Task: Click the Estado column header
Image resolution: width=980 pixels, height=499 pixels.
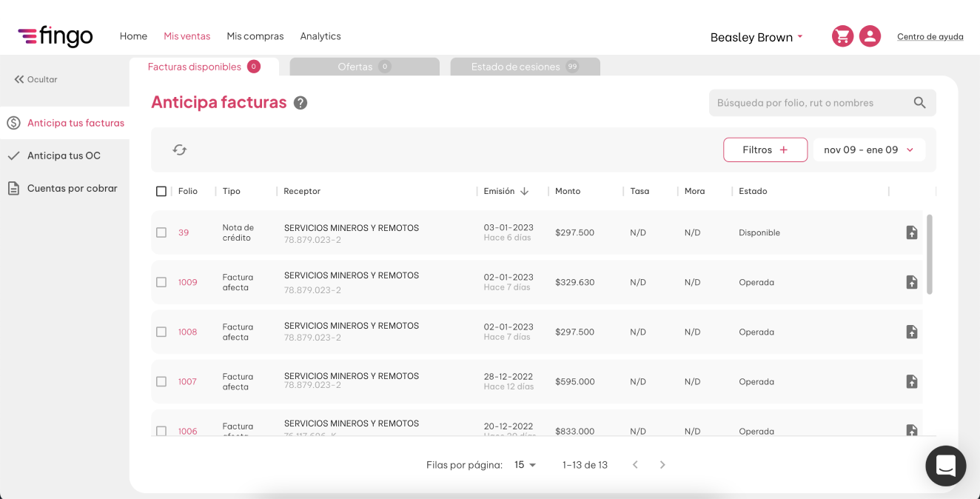Action: point(753,191)
